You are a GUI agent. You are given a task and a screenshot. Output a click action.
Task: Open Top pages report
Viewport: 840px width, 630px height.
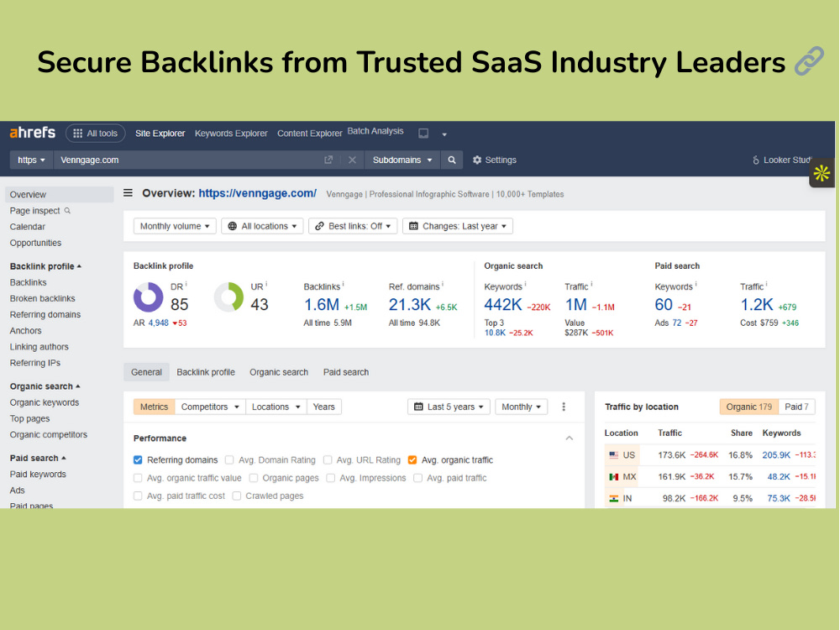(29, 418)
